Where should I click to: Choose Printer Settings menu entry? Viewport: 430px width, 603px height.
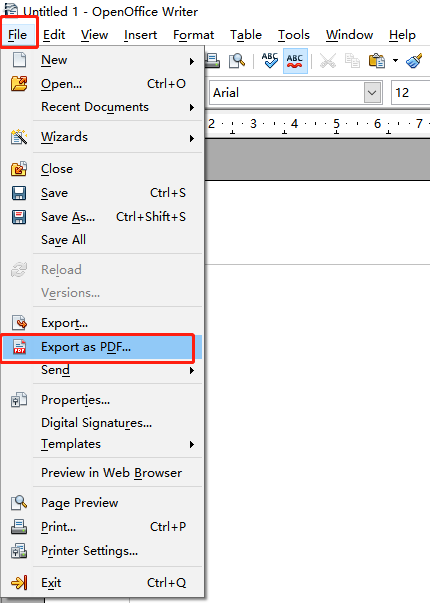[x=103, y=551]
